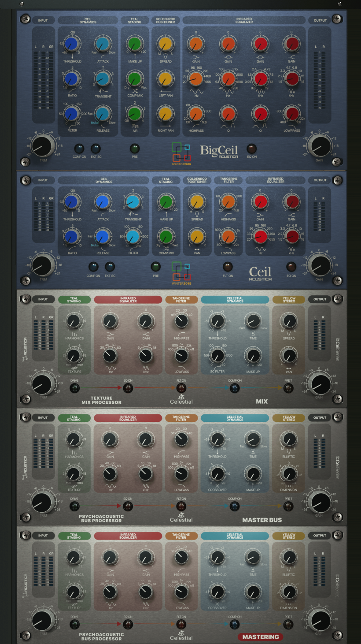Image resolution: width=361 pixels, height=644 pixels.
Task: Click PAN knob on Texture Mix Processor
Action: click(289, 355)
